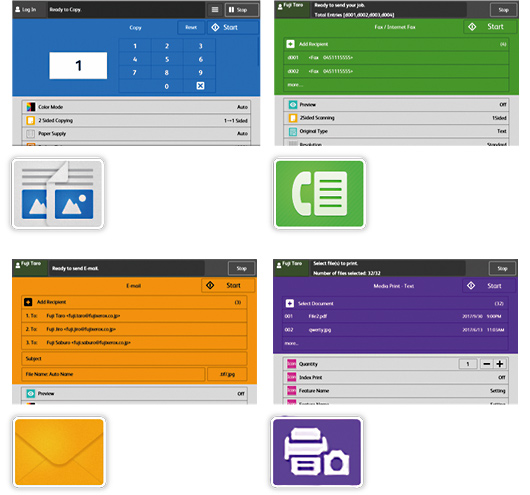
Task: Add a fax recipient
Action: (396, 44)
